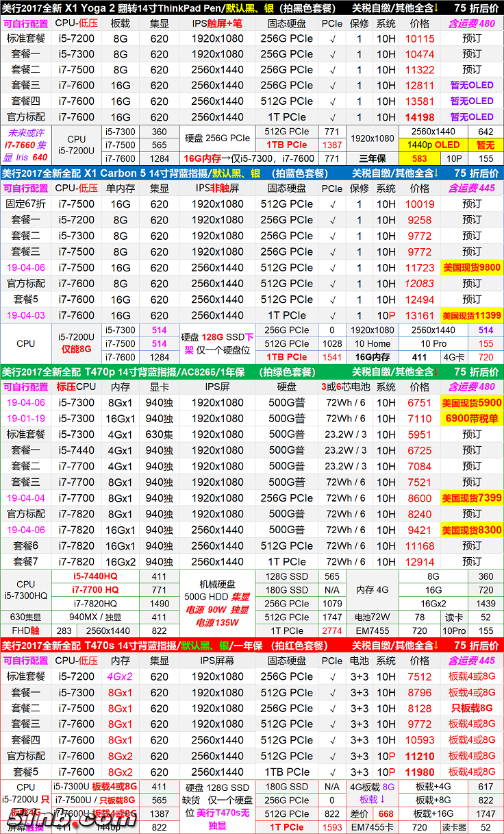Click the yellow 1440p OLED cell
Screen dimensions: 504x834
tap(433, 145)
